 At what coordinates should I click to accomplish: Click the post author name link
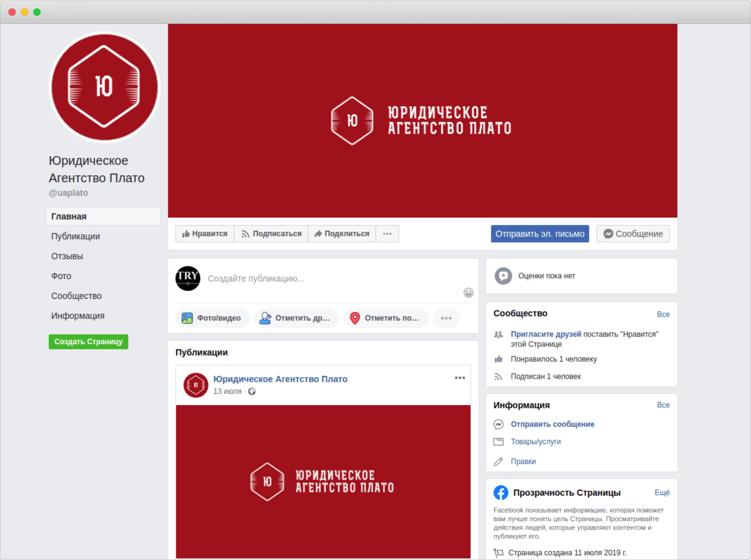tap(280, 379)
